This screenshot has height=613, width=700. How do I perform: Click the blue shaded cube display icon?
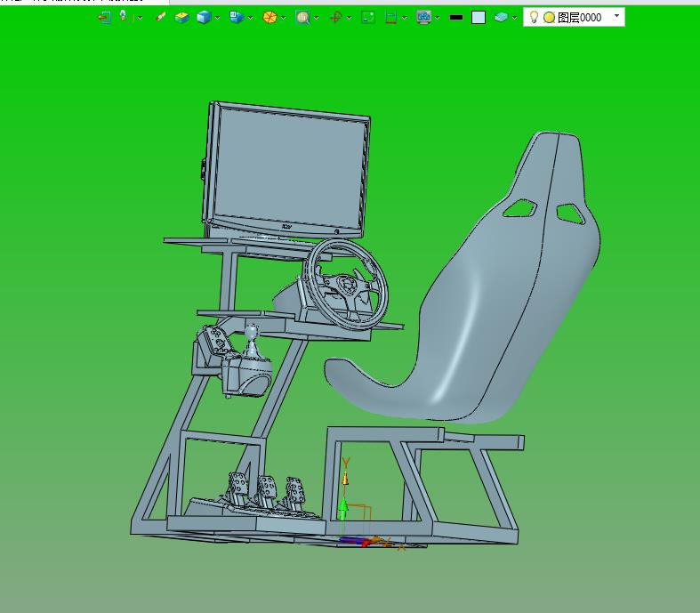point(204,18)
